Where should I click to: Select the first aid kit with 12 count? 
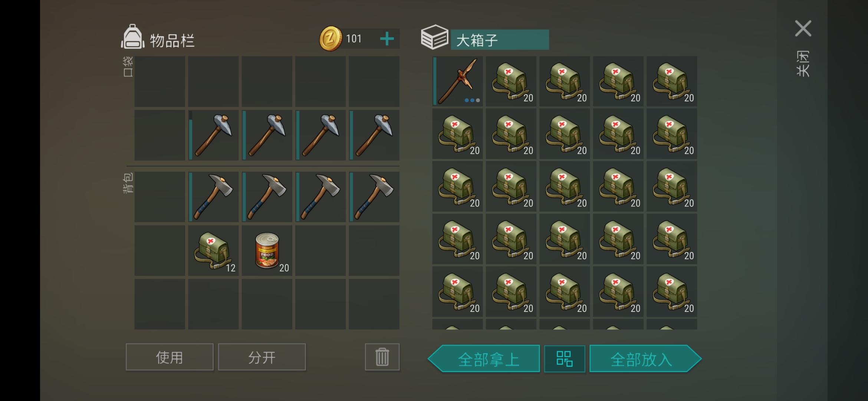pyautogui.click(x=213, y=251)
